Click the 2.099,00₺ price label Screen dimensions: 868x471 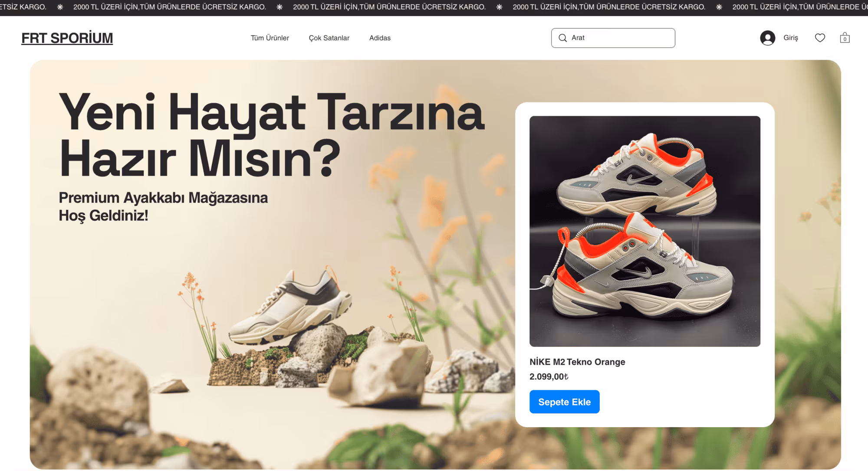pyautogui.click(x=549, y=376)
